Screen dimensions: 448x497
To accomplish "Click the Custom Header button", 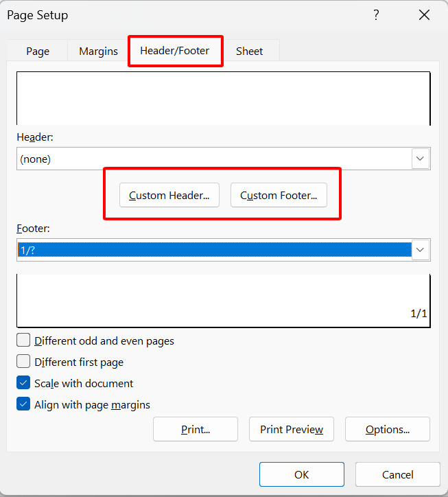I will click(169, 196).
